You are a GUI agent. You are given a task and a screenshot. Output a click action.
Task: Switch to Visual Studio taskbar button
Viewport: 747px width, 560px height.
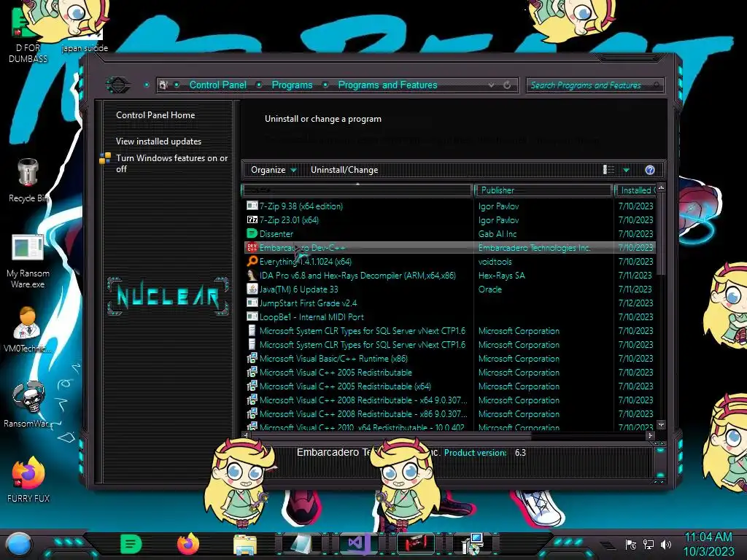357,544
